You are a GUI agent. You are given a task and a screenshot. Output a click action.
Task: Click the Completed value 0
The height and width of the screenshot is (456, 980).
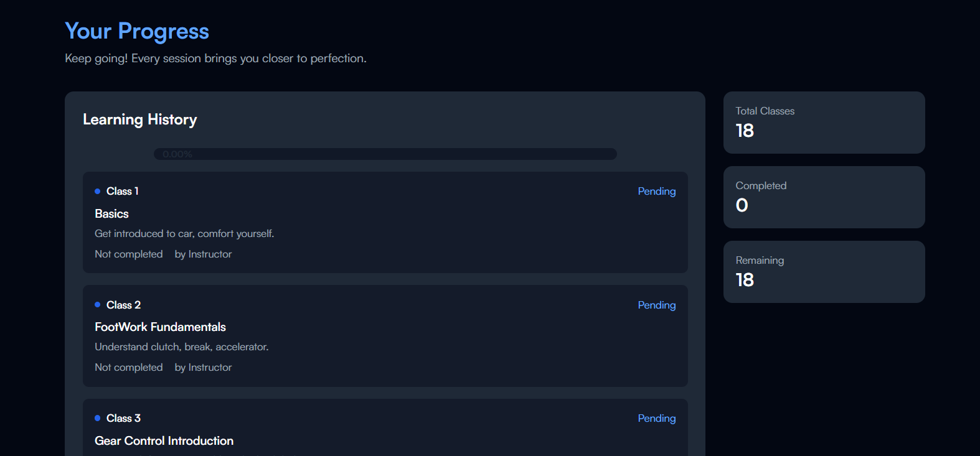[742, 205]
